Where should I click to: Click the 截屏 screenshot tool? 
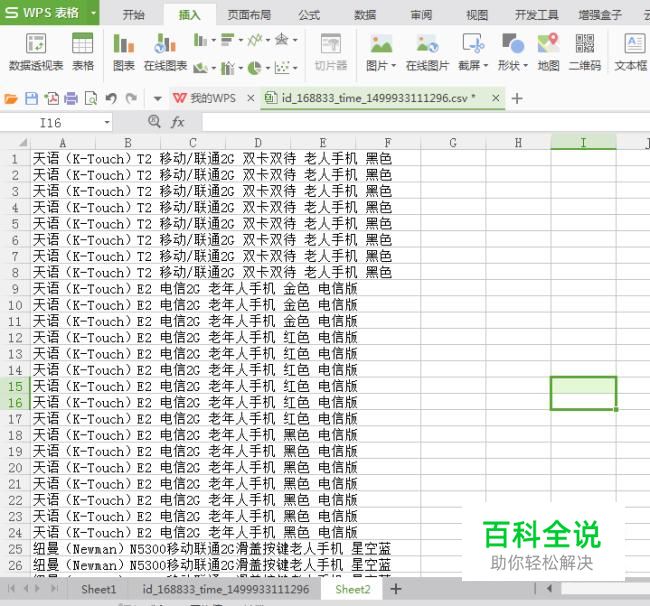point(473,52)
